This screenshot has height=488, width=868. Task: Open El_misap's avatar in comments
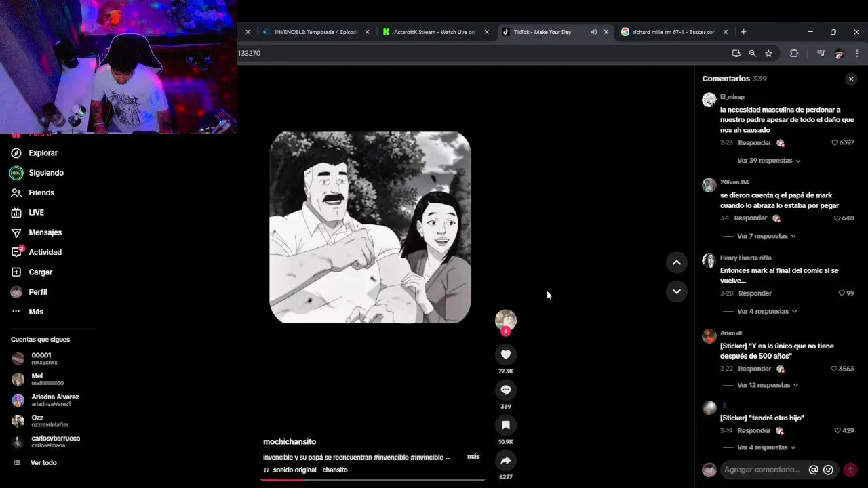709,100
